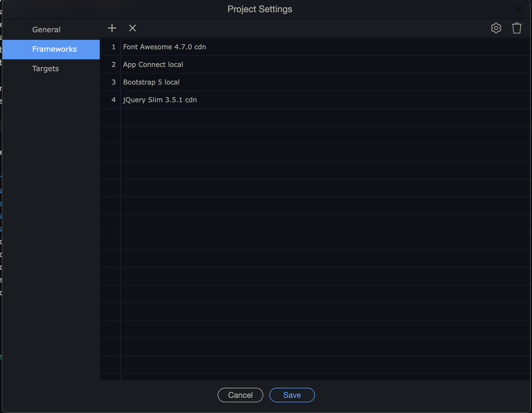532x413 pixels.
Task: Switch to the Targets section
Action: click(x=51, y=69)
